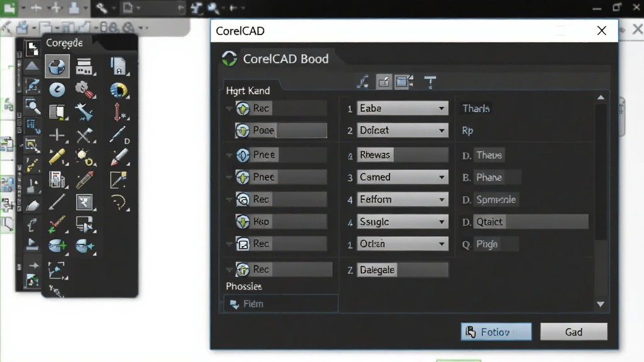The image size is (644, 362).
Task: Click the magnifier zoom tool in left strip
Action: point(33,107)
